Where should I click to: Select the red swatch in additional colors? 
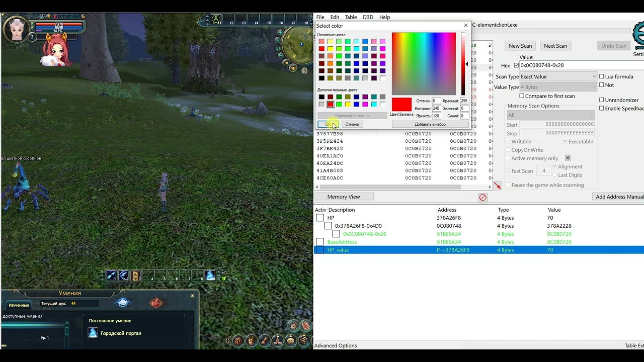click(330, 105)
